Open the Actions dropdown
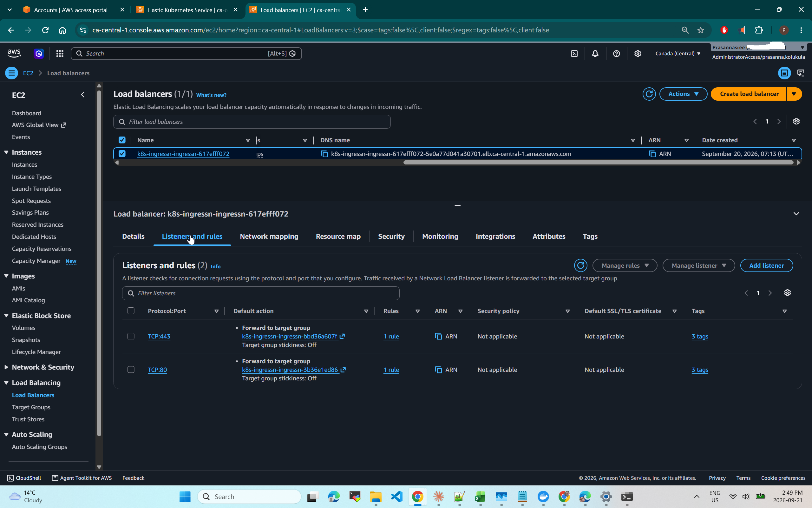The width and height of the screenshot is (812, 508). [x=683, y=94]
